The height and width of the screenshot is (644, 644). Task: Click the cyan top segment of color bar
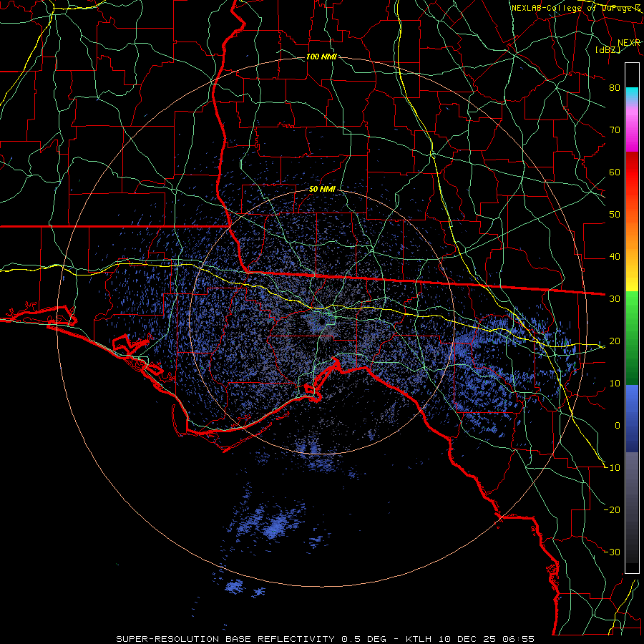click(632, 94)
